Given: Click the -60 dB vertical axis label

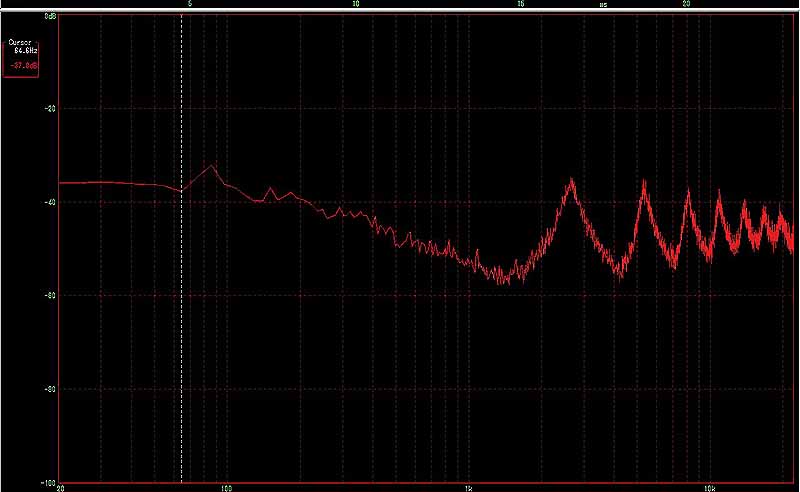Looking at the screenshot, I should coord(50,295).
